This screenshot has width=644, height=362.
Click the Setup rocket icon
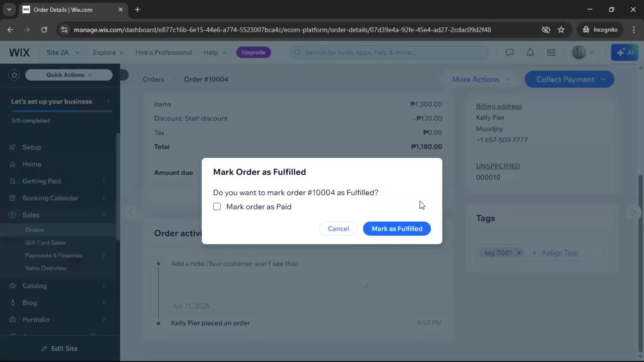pyautogui.click(x=13, y=147)
